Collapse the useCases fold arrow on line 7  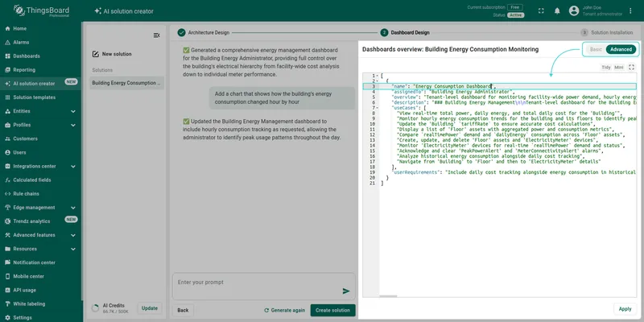coord(378,108)
